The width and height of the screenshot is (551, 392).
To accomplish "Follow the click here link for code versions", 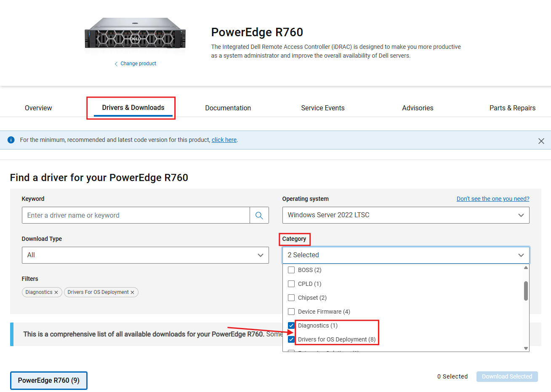I will (x=224, y=139).
